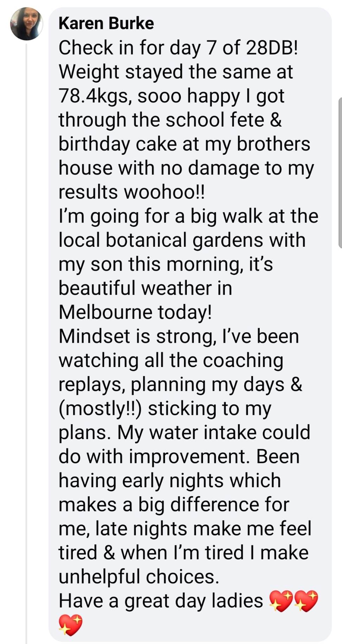This screenshot has height=644, width=342.
Task: Click the Karen Burke name link
Action: [x=106, y=23]
